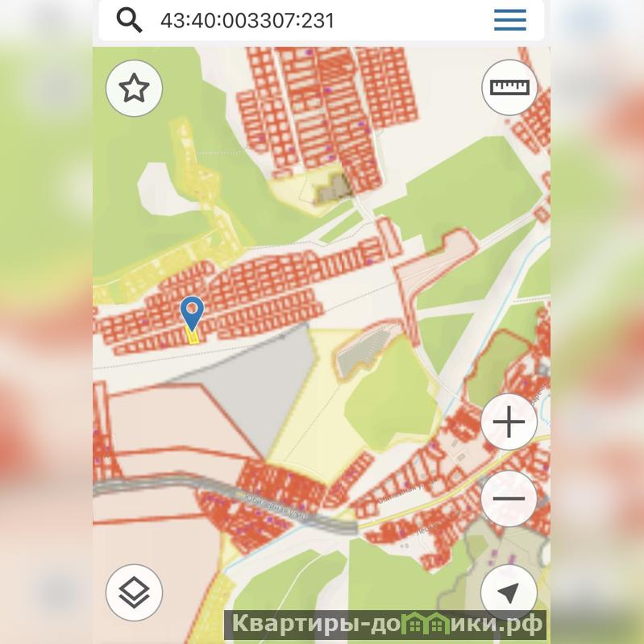Open the map layers selector
This screenshot has width=644, height=644.
[135, 592]
